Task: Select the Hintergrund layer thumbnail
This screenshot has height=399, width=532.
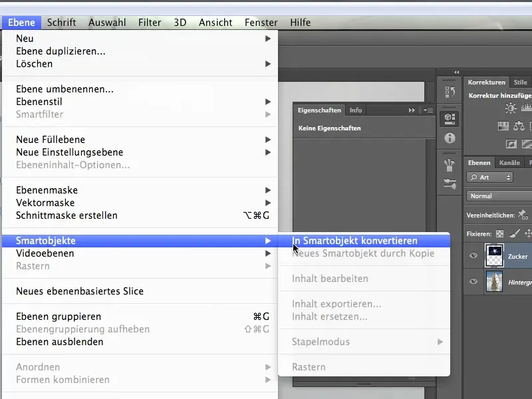Action: click(x=494, y=281)
